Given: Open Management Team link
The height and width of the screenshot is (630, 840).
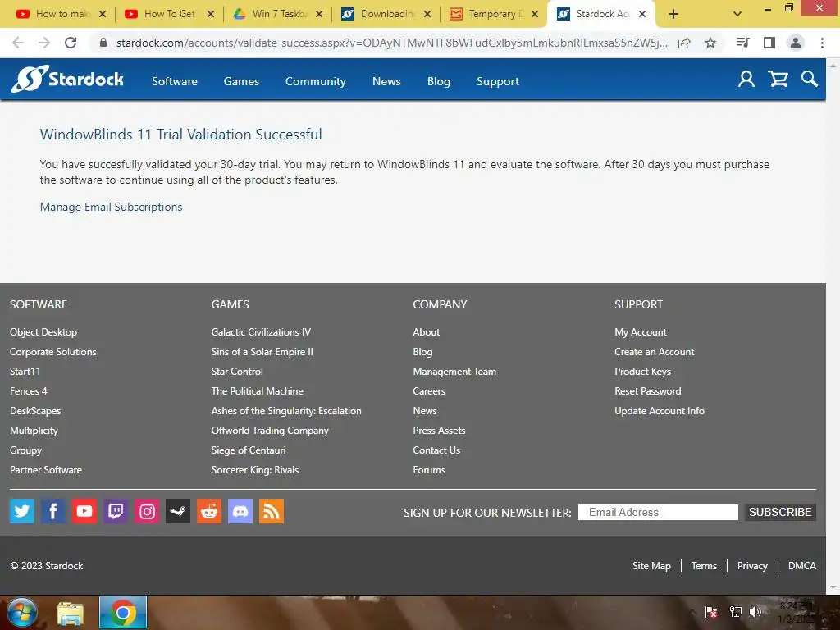Looking at the screenshot, I should [454, 372].
